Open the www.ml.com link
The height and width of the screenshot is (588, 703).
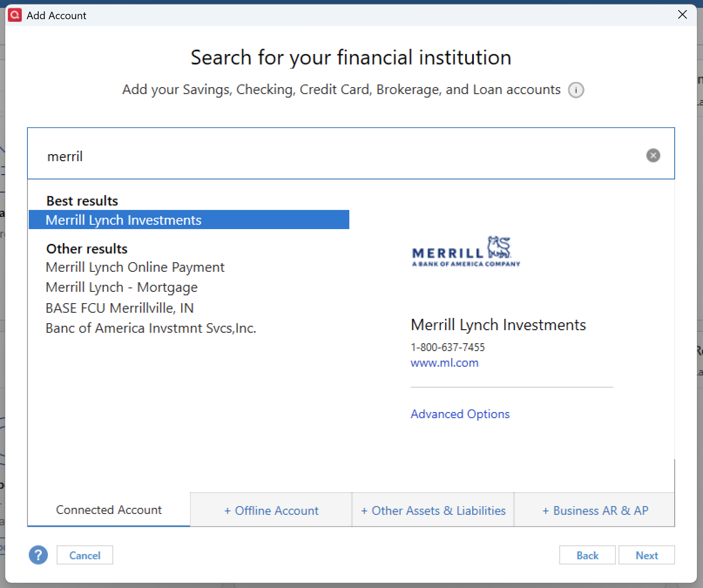(x=444, y=362)
